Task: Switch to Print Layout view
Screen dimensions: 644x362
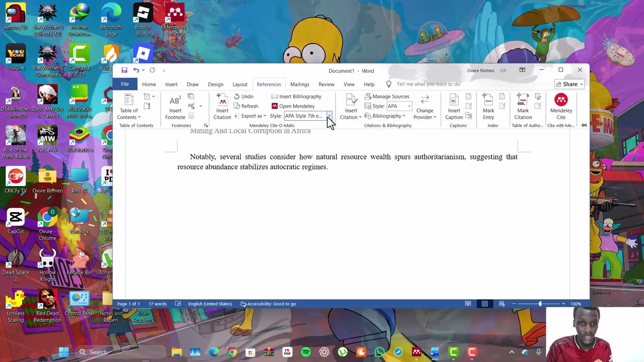Action: (485, 304)
